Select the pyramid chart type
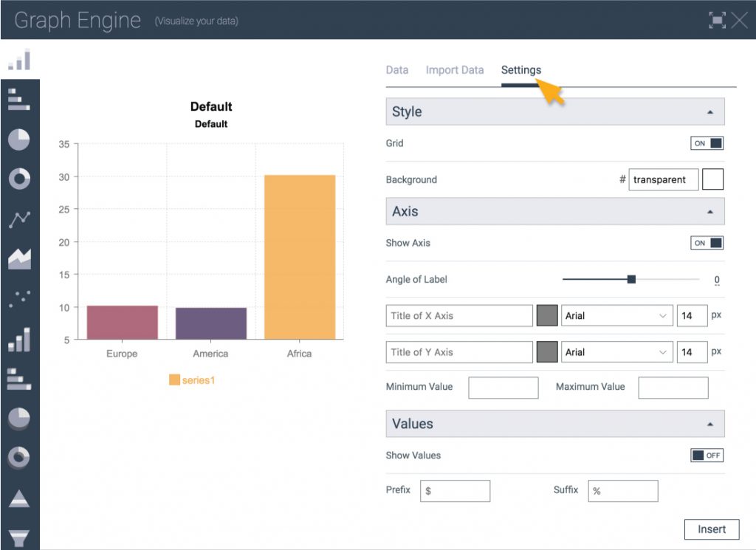This screenshot has height=550, width=756. (18, 498)
